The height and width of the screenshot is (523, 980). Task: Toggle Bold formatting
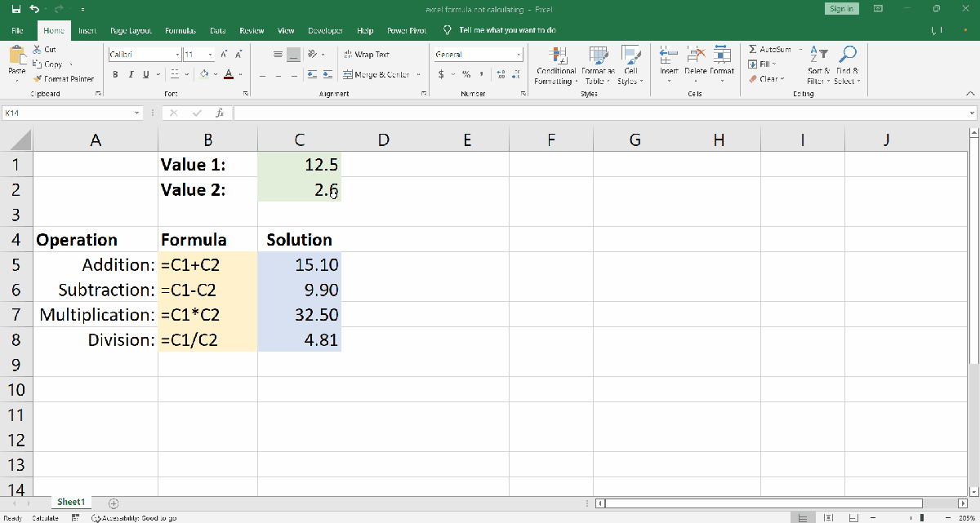[x=116, y=74]
